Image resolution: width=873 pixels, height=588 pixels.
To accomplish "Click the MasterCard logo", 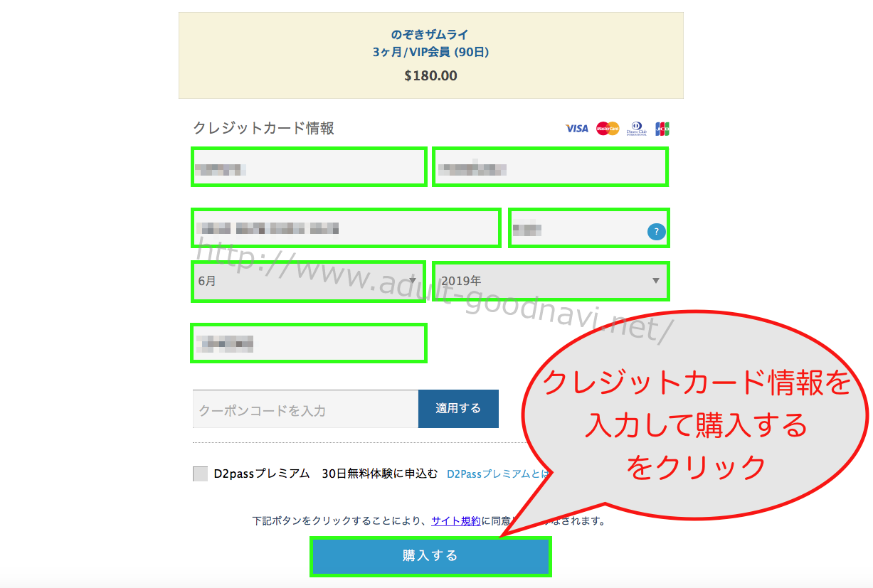I will point(608,129).
